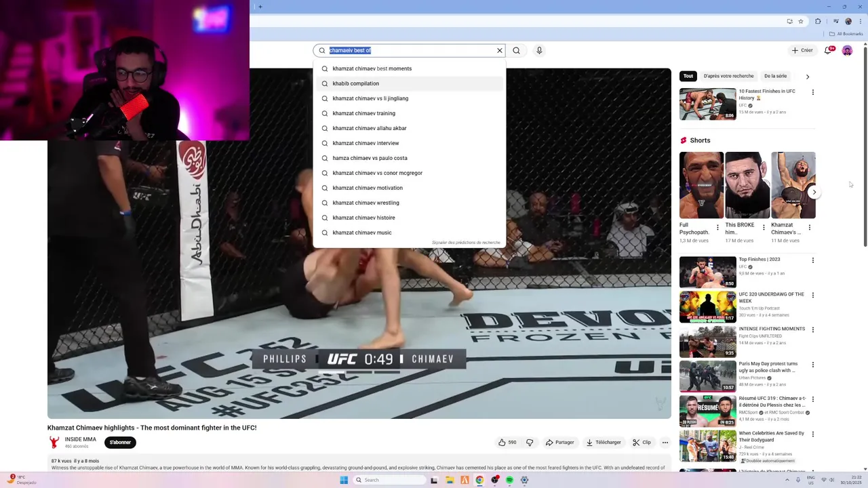Choose suggestion khamzat chimaev interview

click(x=410, y=143)
